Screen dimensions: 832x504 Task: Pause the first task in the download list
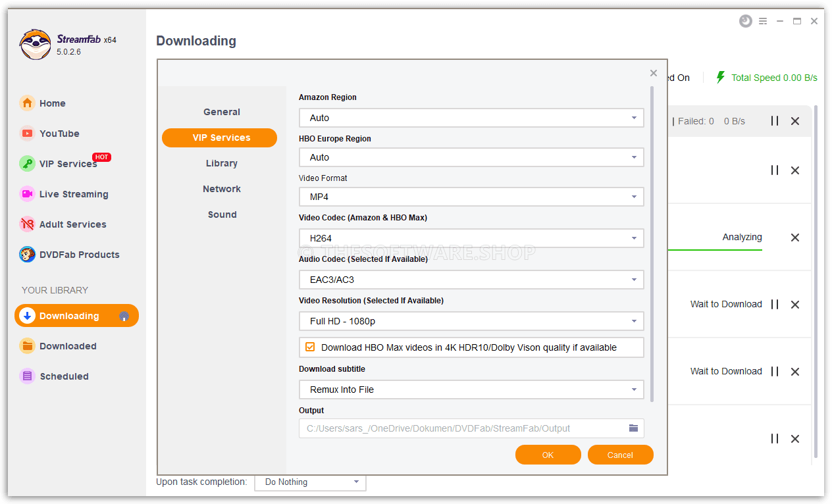[775, 170]
